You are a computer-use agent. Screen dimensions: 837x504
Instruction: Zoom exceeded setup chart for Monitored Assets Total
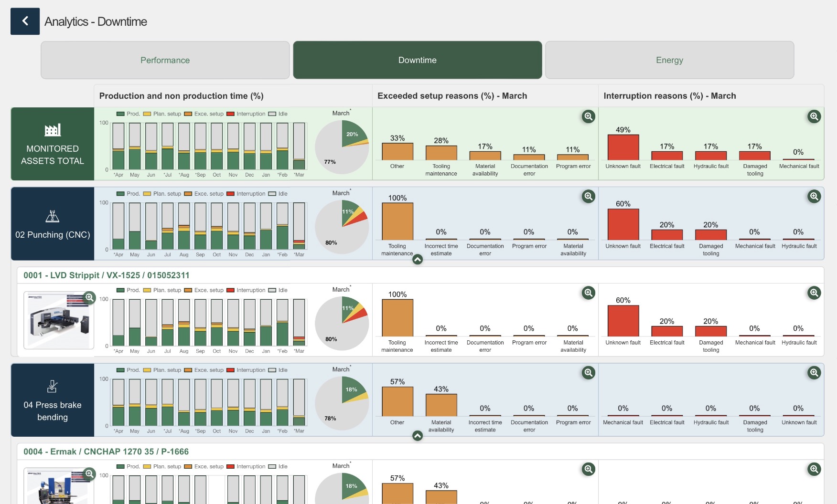pyautogui.click(x=588, y=116)
